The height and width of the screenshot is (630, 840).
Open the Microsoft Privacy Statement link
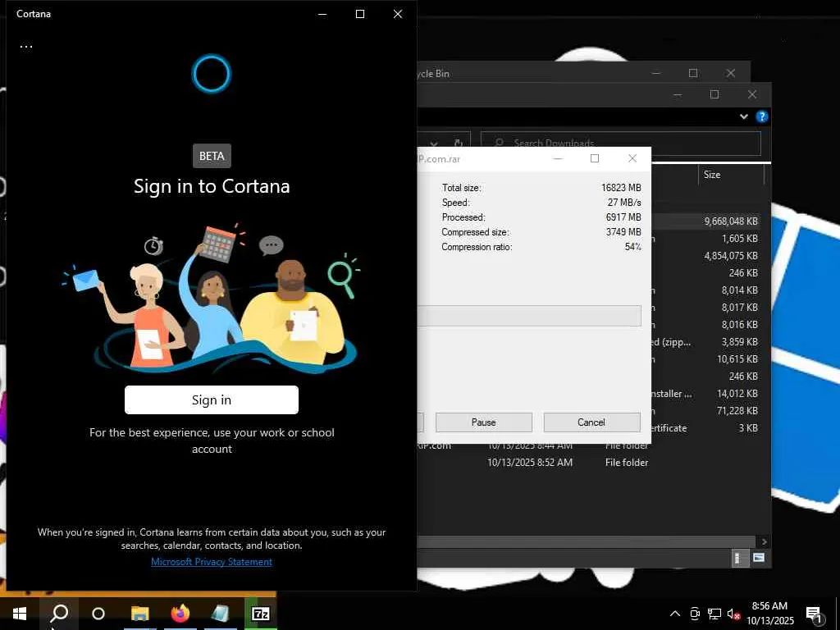tap(212, 561)
